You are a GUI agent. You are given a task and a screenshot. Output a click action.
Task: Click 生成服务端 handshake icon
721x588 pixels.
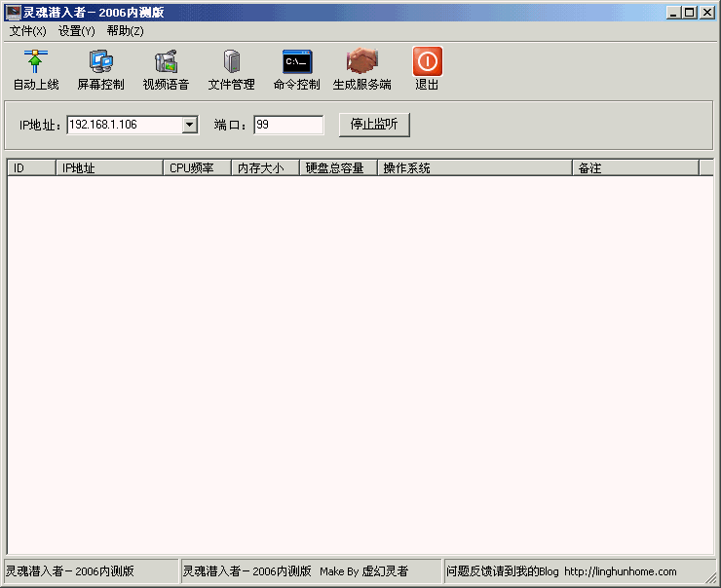click(361, 62)
